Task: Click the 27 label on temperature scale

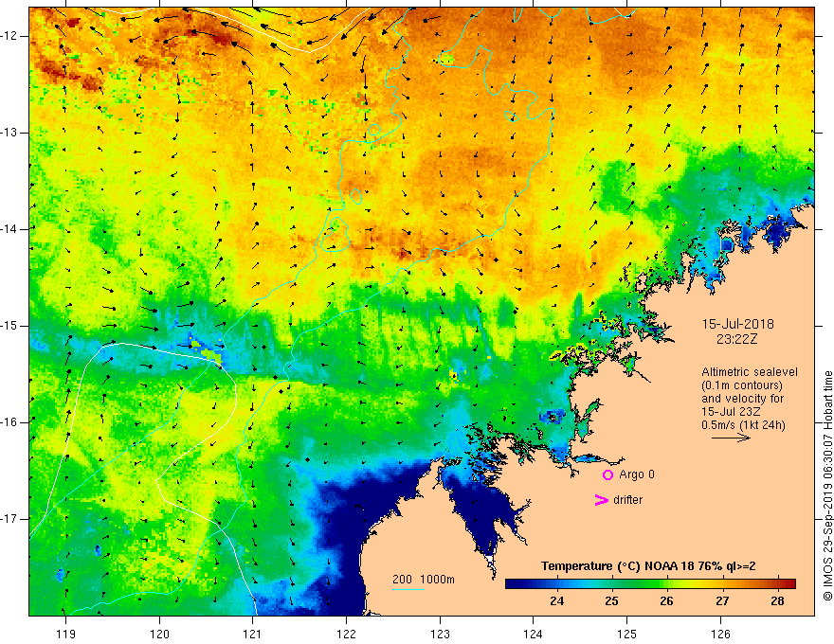Action: coord(722,601)
